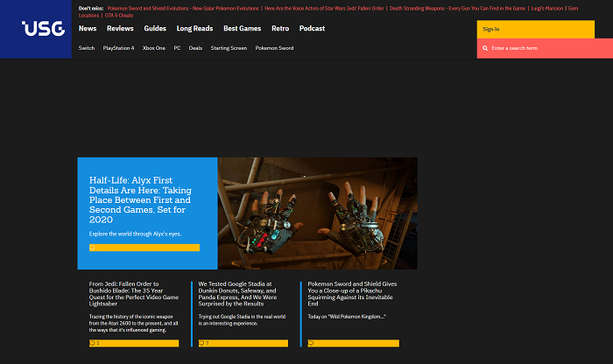Open the 'GTA 5 Cheats' trending link
613x364 pixels.
[119, 15]
